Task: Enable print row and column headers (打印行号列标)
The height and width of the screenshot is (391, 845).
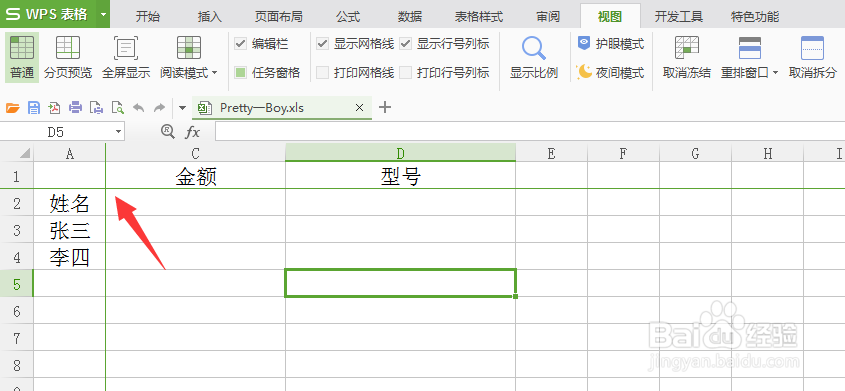Action: (405, 72)
